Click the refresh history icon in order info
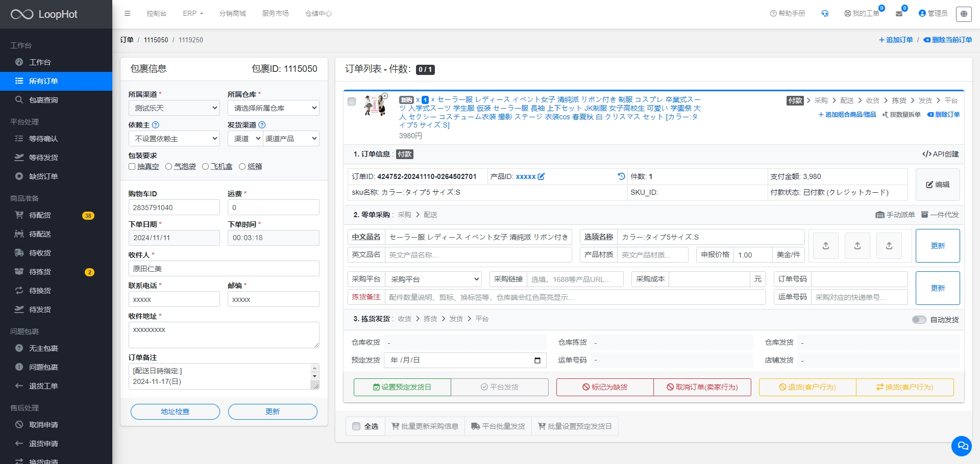The image size is (980, 464). [x=621, y=176]
